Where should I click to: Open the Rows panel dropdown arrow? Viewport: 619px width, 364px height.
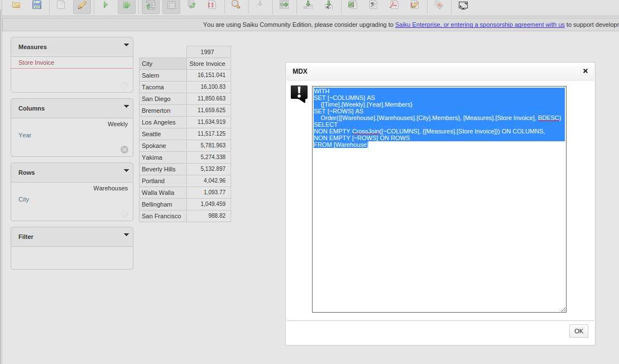click(126, 170)
